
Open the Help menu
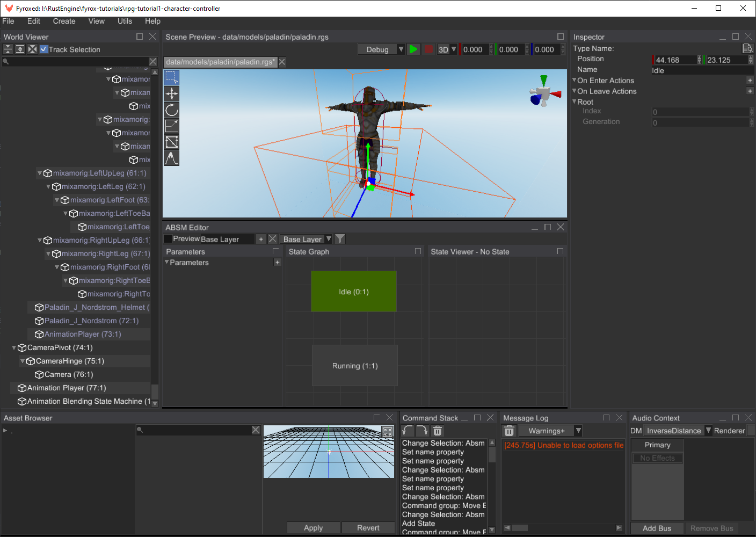(152, 21)
